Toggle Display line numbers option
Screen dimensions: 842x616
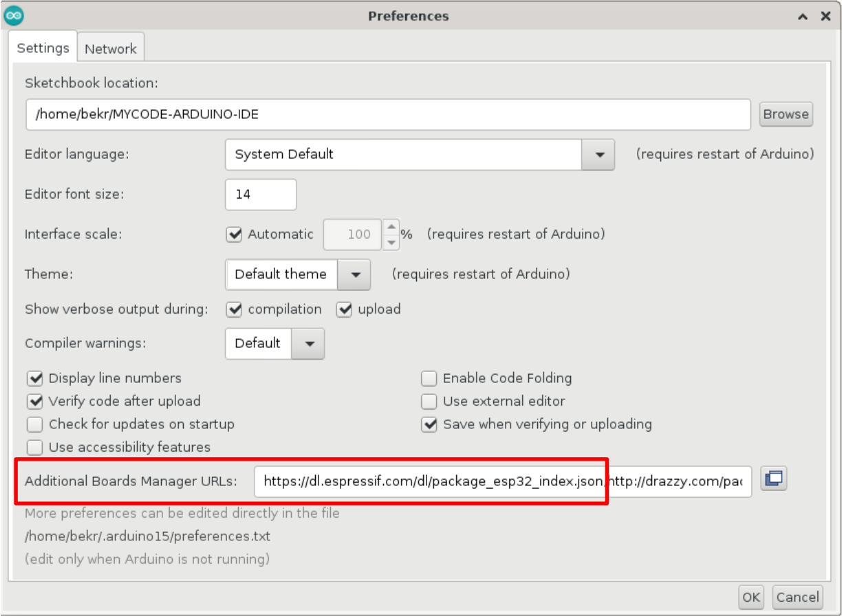(x=35, y=378)
